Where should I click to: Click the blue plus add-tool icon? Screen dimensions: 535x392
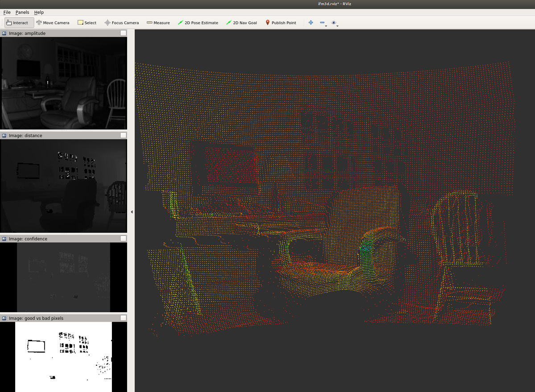(311, 23)
